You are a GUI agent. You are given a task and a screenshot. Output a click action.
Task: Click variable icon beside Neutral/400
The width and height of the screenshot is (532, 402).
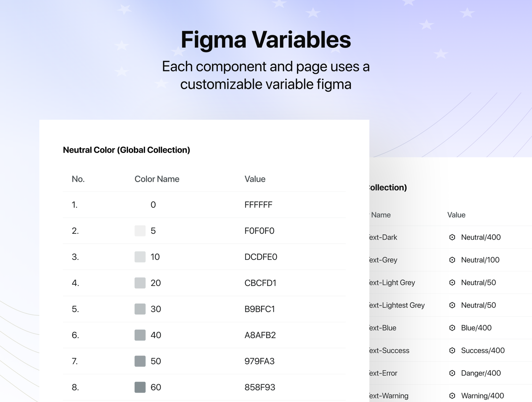452,237
